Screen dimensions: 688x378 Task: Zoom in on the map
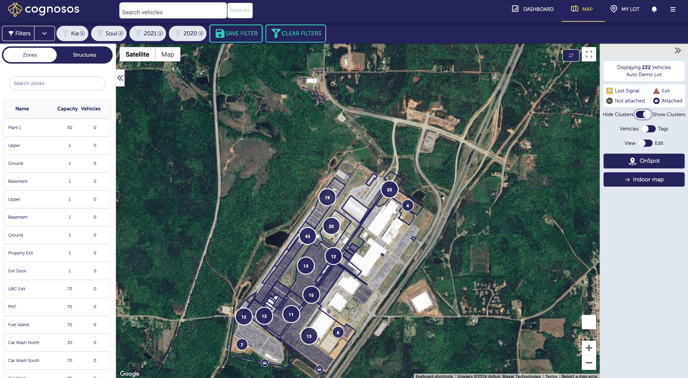[589, 348]
